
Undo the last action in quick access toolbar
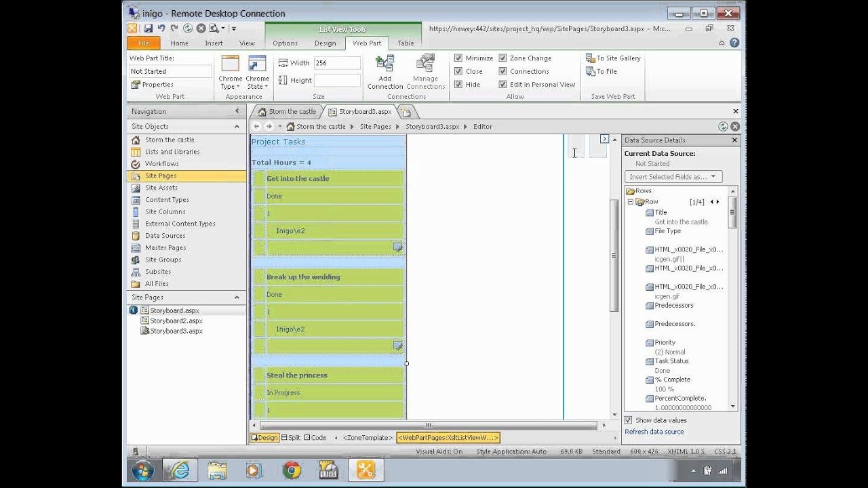pyautogui.click(x=161, y=28)
